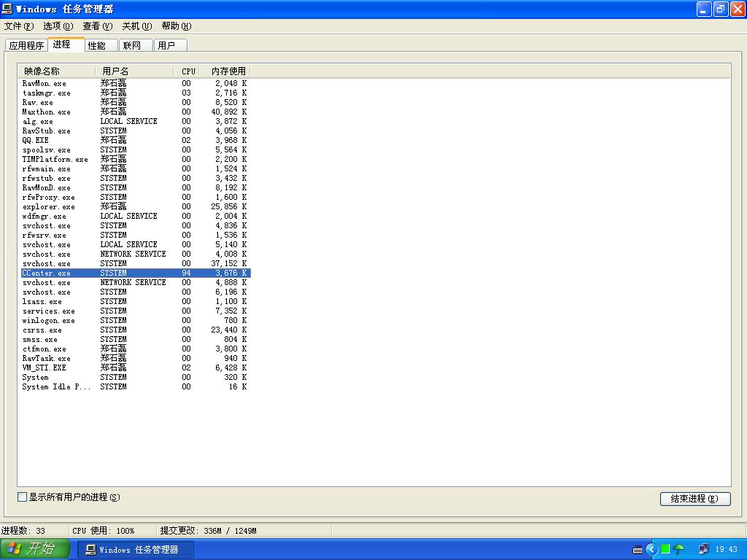Screen dimensions: 747x560
Task: Select the services.exe process row
Action: pos(135,311)
